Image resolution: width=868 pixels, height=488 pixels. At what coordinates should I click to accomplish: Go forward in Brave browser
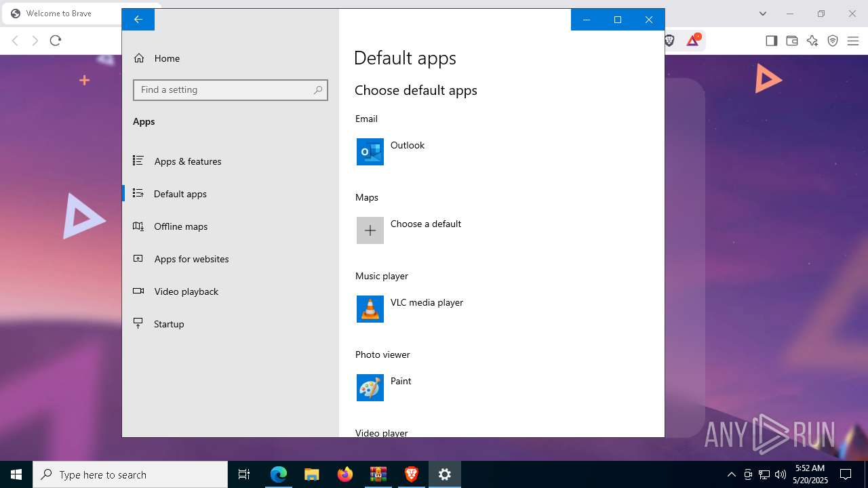tap(35, 41)
